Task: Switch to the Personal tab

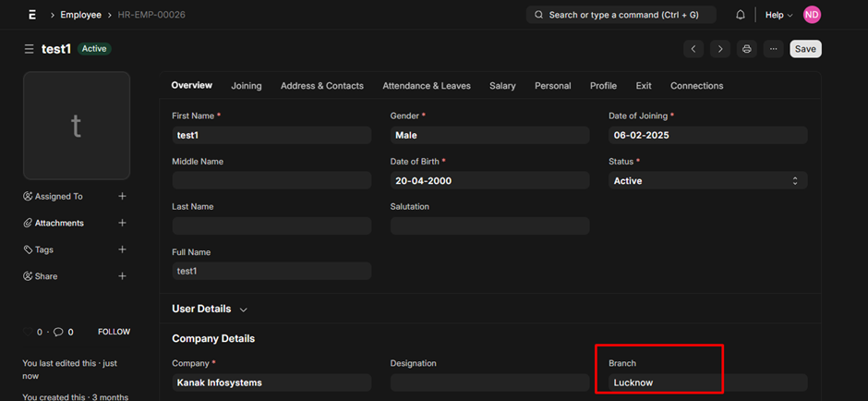Action: click(553, 86)
